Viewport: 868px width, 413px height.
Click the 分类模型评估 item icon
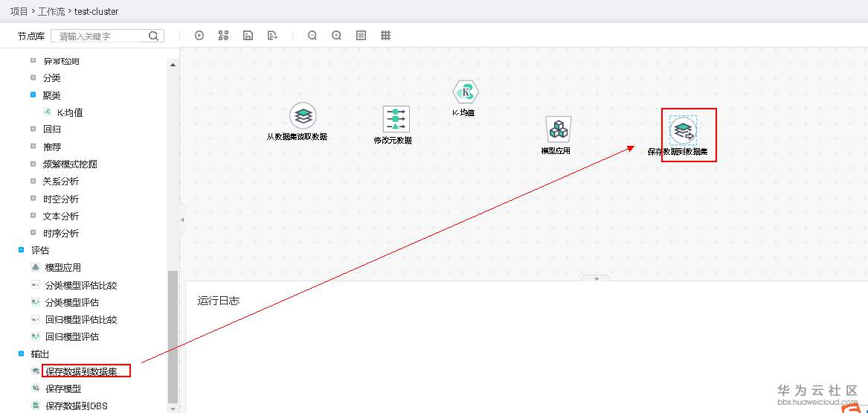tap(36, 302)
